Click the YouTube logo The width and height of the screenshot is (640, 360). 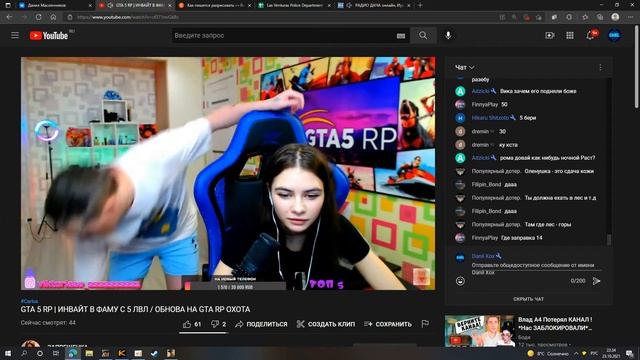[x=49, y=36]
